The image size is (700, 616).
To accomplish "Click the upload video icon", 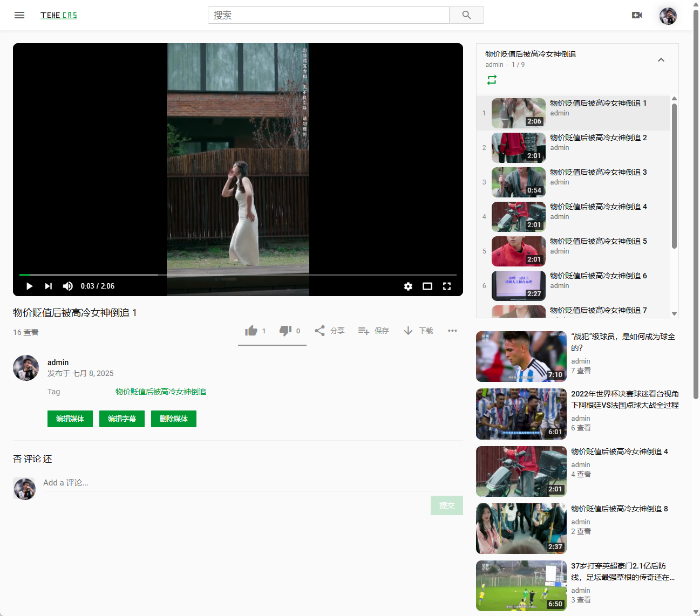I will point(637,15).
